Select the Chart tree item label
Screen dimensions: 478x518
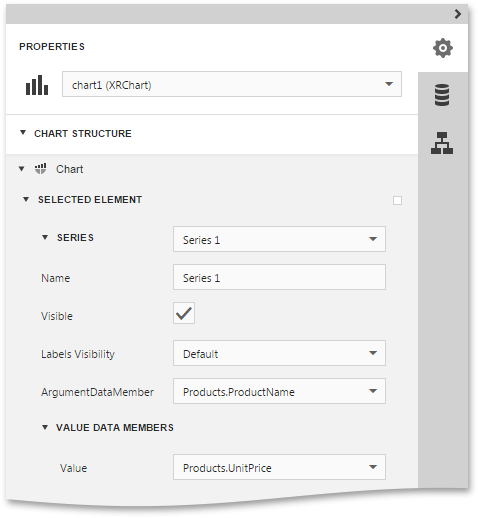69,169
